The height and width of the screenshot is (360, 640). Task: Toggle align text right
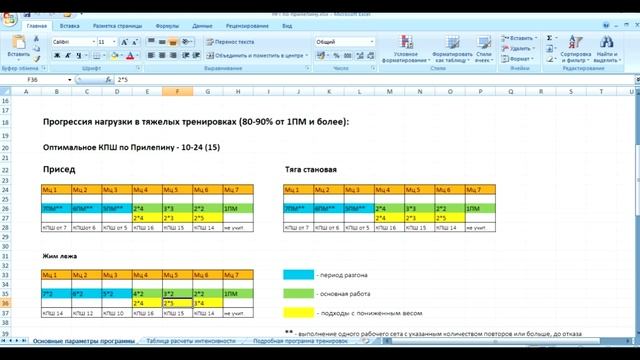[173, 56]
